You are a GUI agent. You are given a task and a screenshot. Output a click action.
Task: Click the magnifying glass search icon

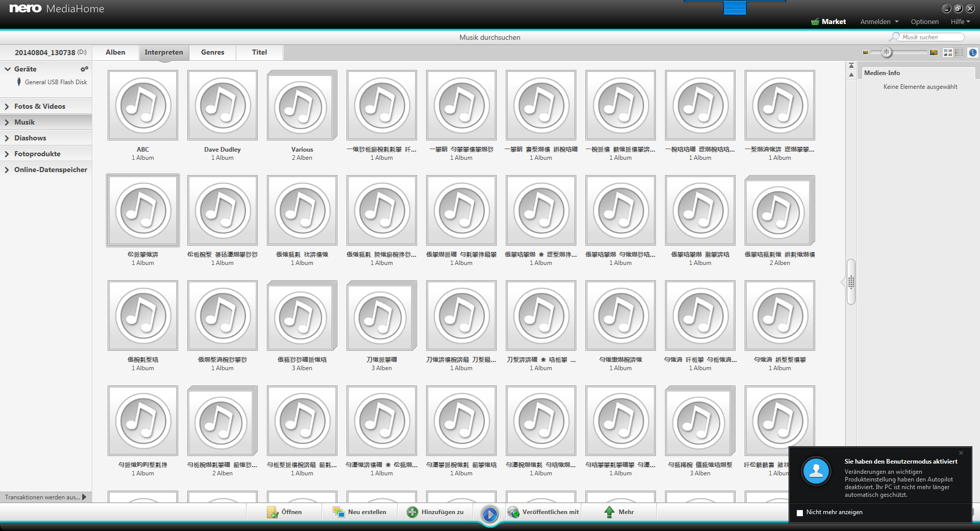tap(894, 37)
